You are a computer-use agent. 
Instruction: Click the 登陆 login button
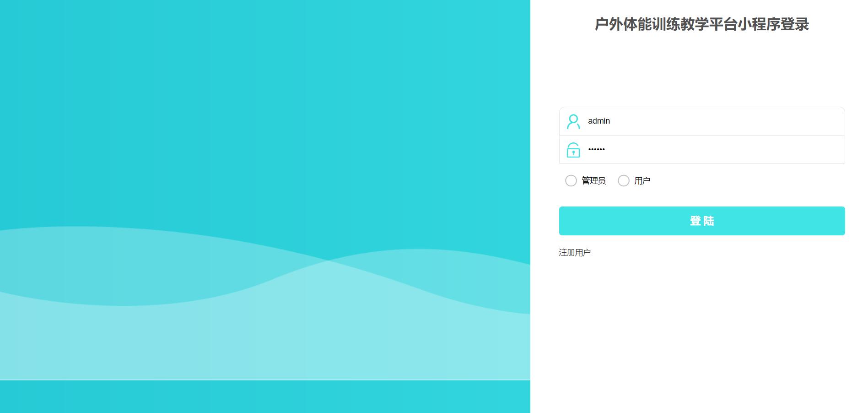701,221
